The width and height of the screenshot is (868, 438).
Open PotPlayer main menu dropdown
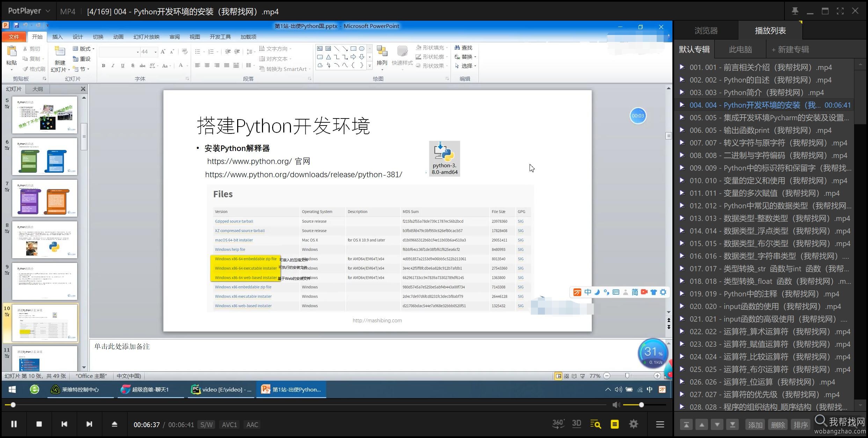coord(29,11)
